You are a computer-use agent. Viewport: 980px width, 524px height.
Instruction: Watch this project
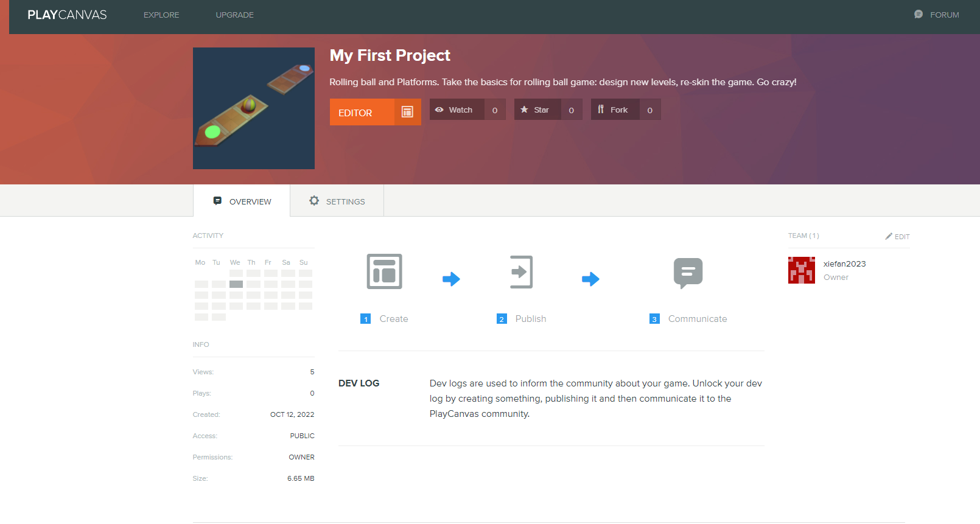click(x=457, y=110)
